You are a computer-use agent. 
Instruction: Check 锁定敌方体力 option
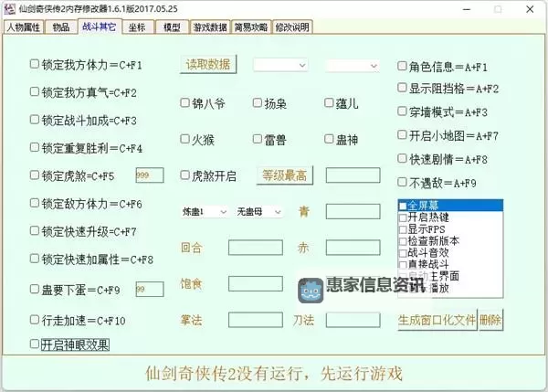click(x=35, y=203)
